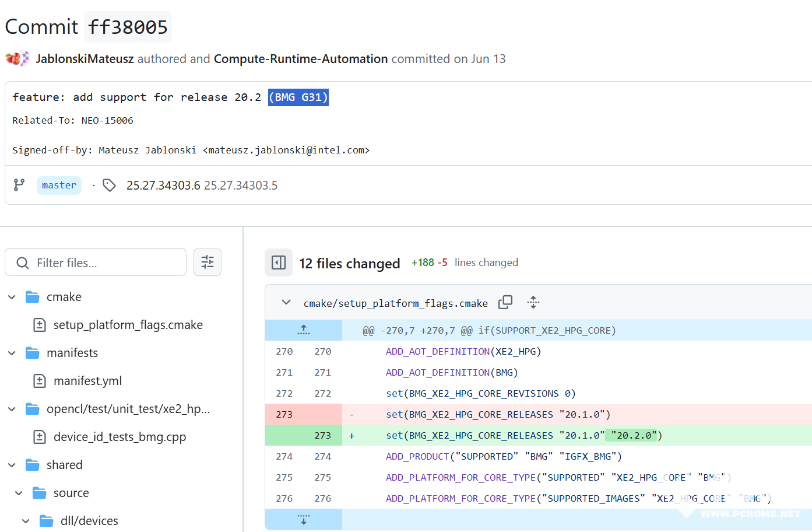Image resolution: width=812 pixels, height=532 pixels.
Task: Collapse the cmake folder chevron
Action: [x=12, y=297]
